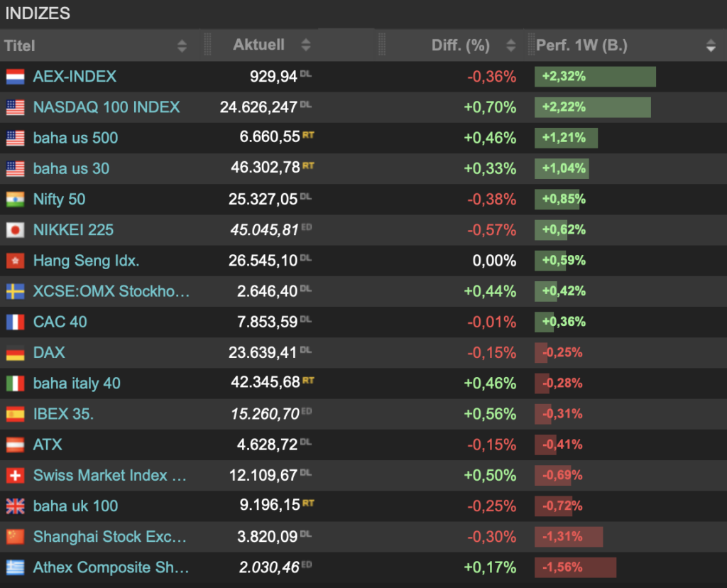The image size is (727, 588).
Task: Click the Netherlands flag icon beside AEX-INDEX
Action: (15, 77)
